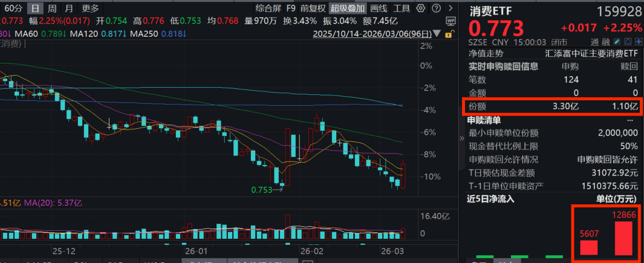Open the price alert bell icon
This screenshot has height=263, width=644.
coord(628,42)
